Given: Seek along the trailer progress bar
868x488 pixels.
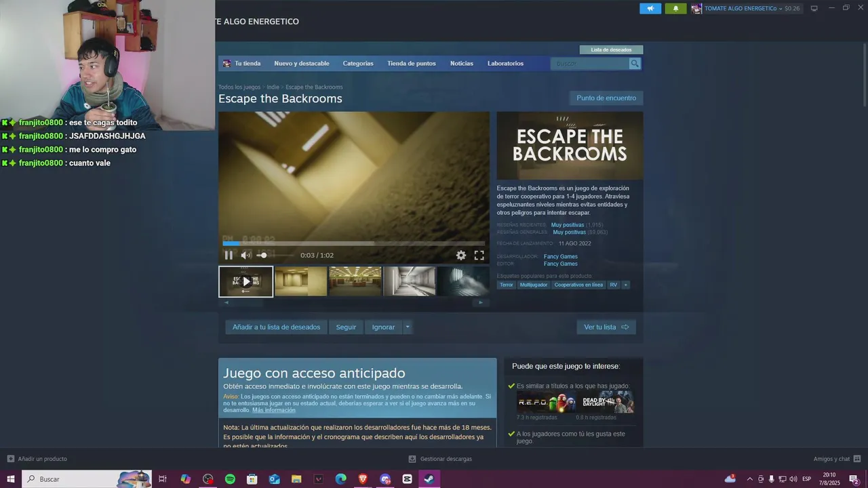Looking at the screenshot, I should (354, 243).
